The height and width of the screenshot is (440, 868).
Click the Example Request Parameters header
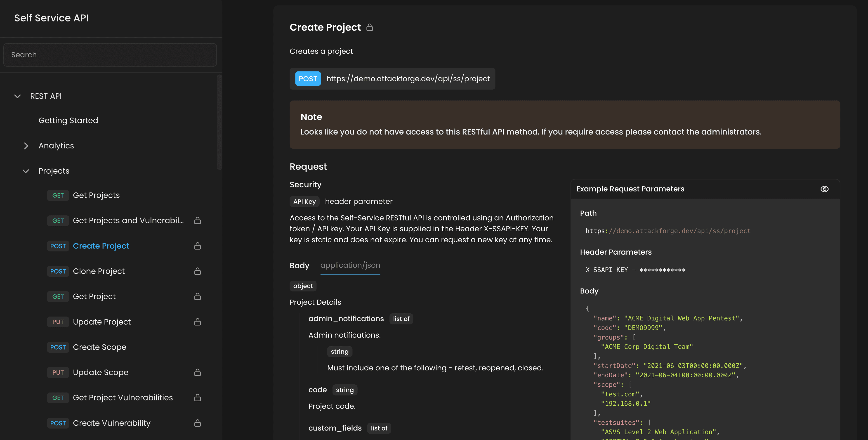(x=630, y=189)
